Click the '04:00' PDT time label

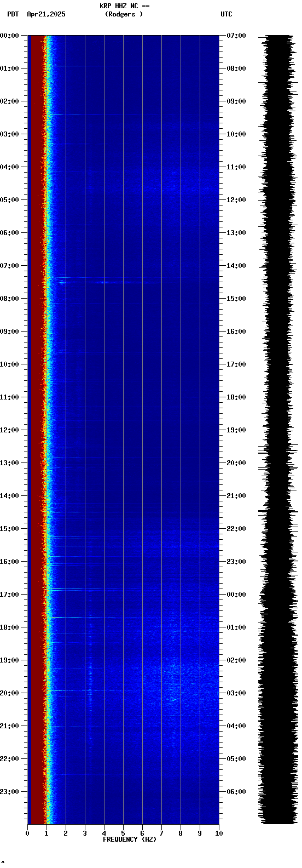point(9,167)
